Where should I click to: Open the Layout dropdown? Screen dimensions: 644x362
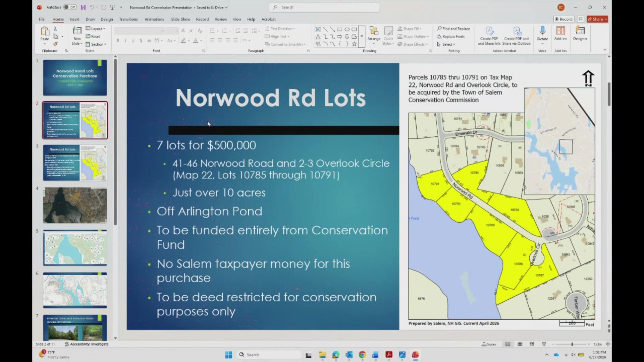coord(96,29)
